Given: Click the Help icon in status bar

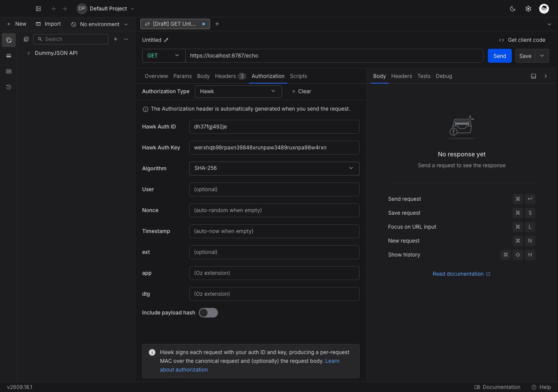Looking at the screenshot, I should point(541,387).
